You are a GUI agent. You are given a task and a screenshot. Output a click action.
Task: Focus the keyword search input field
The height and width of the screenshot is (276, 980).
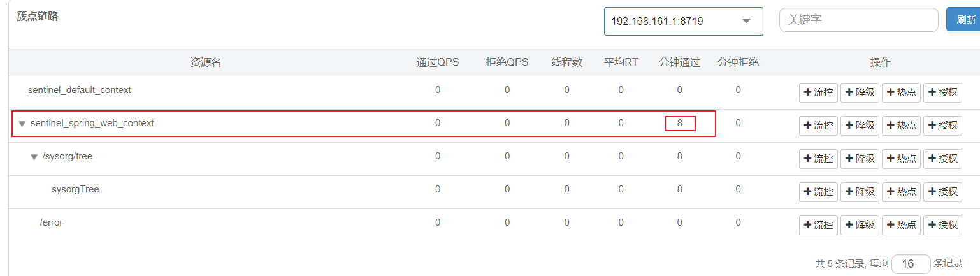click(x=858, y=20)
